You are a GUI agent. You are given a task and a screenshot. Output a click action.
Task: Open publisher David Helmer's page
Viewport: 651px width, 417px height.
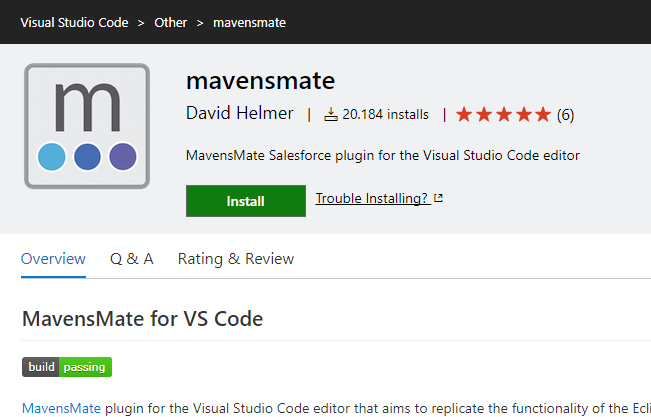coord(240,113)
